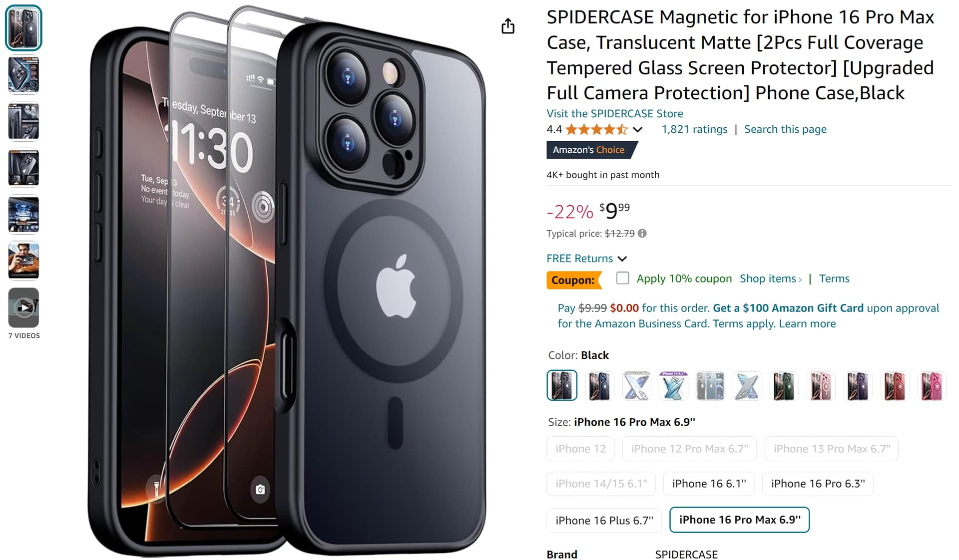Select the light pink case swatch
The image size is (959, 560).
[x=821, y=386]
